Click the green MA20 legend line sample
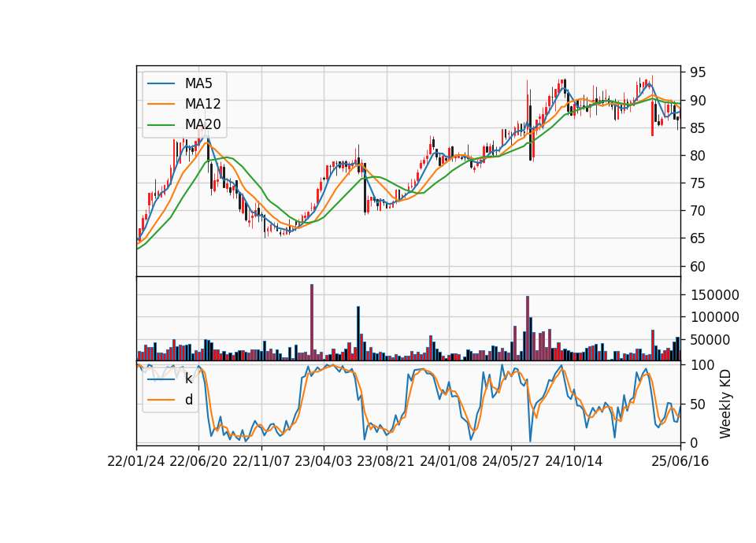Viewport: 756px width, 543px height. point(161,124)
